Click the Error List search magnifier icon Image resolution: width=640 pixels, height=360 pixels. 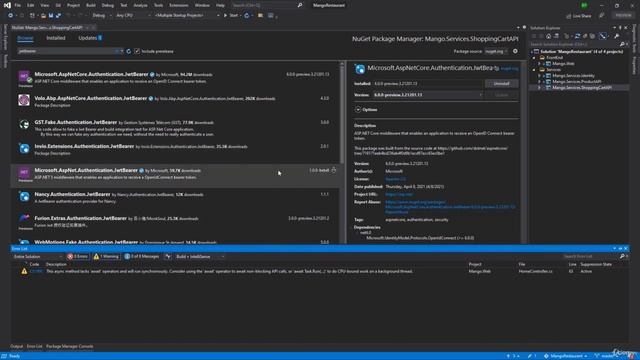(622, 256)
